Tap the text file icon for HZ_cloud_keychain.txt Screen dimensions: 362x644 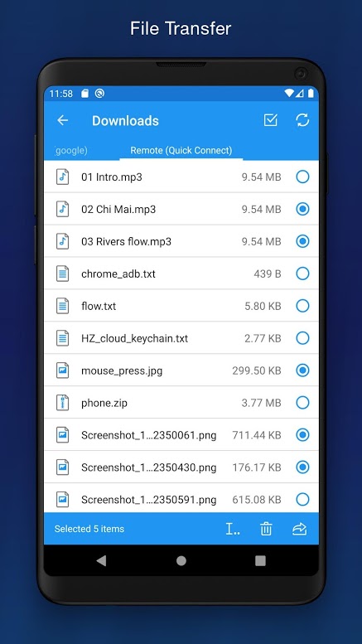62,338
